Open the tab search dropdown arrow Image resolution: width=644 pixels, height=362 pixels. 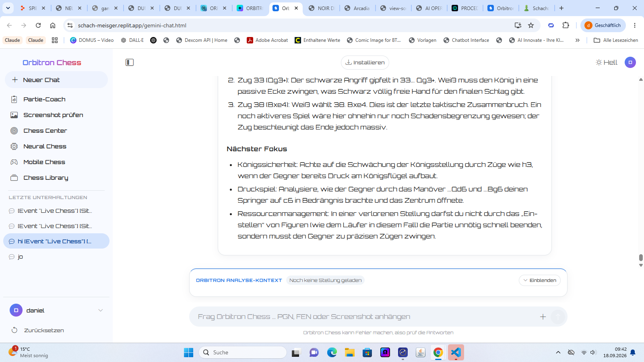(8, 8)
